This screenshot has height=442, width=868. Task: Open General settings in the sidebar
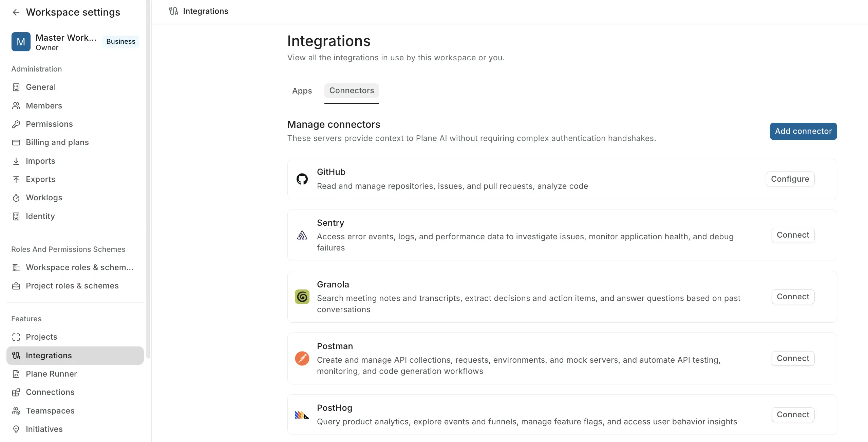(75, 87)
